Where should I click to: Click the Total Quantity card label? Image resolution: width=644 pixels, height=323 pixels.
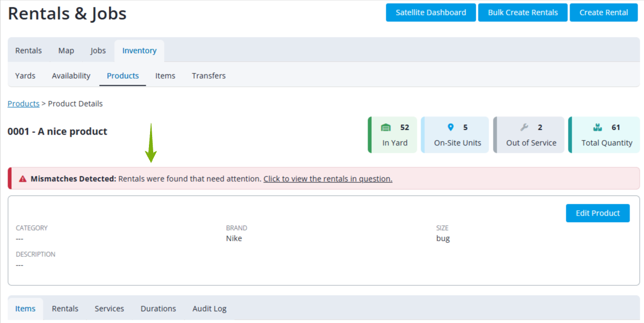tap(607, 143)
